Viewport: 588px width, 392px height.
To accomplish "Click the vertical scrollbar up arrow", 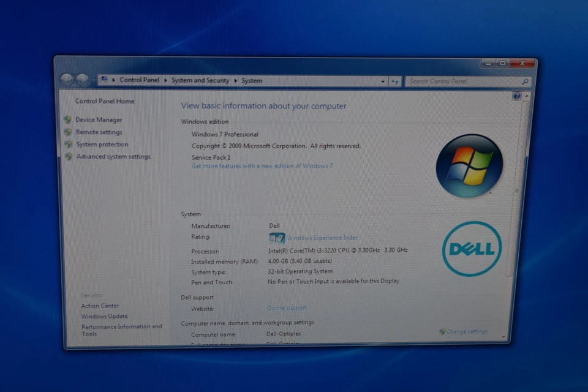I will coord(527,96).
